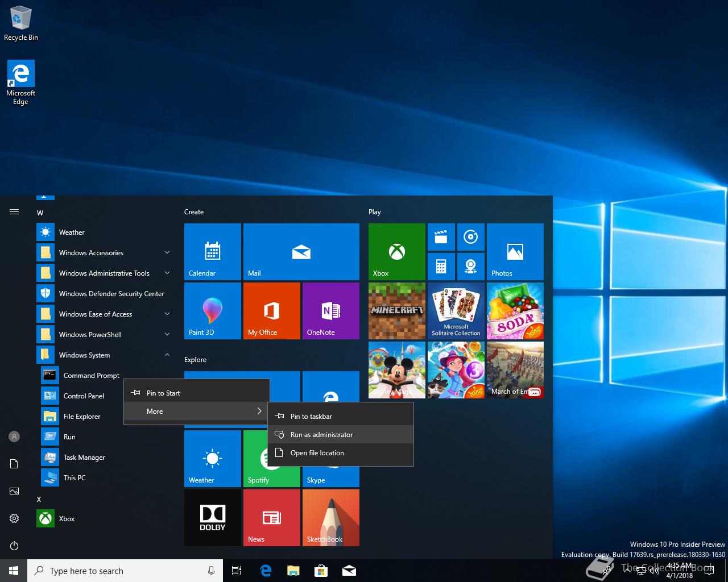Click the W letter header
Screen dimensions: 728x582
coord(40,213)
